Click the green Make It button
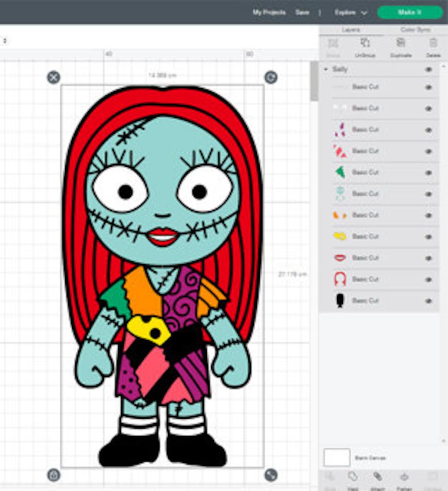Image resolution: width=448 pixels, height=491 pixels. (x=410, y=12)
